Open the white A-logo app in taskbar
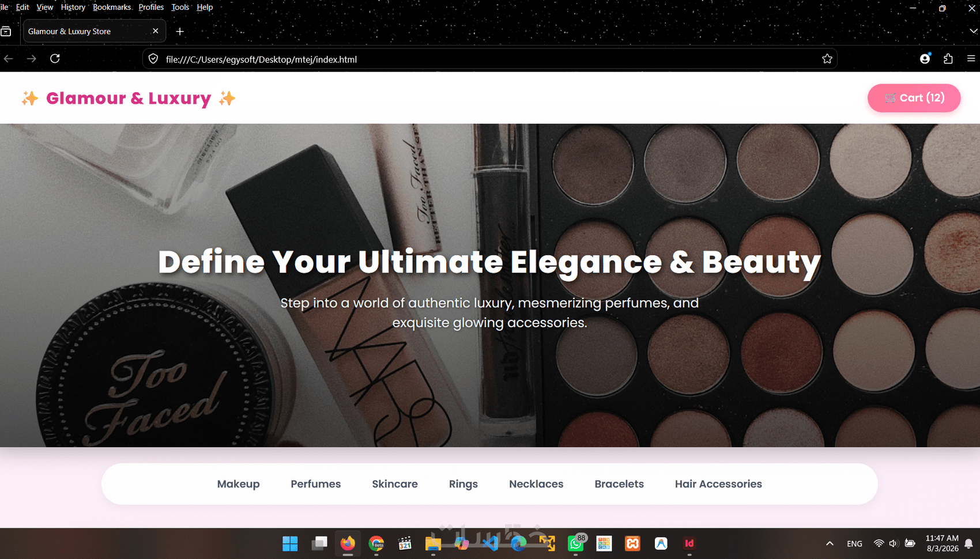The width and height of the screenshot is (980, 559). click(661, 543)
